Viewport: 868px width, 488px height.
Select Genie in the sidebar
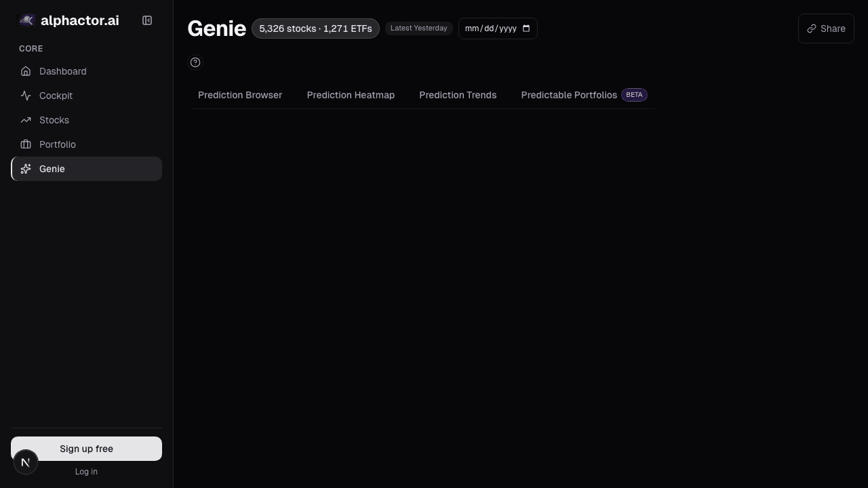pyautogui.click(x=86, y=169)
